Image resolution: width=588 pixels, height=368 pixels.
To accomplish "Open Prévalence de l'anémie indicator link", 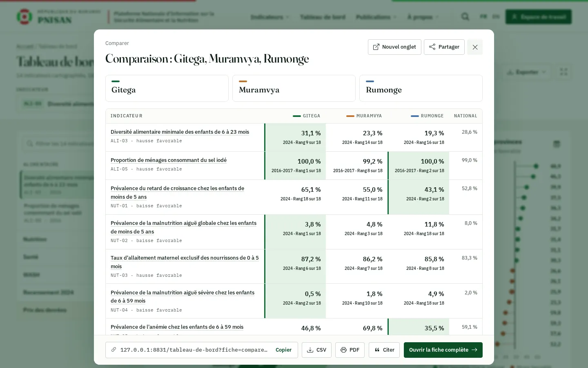I will click(x=177, y=327).
